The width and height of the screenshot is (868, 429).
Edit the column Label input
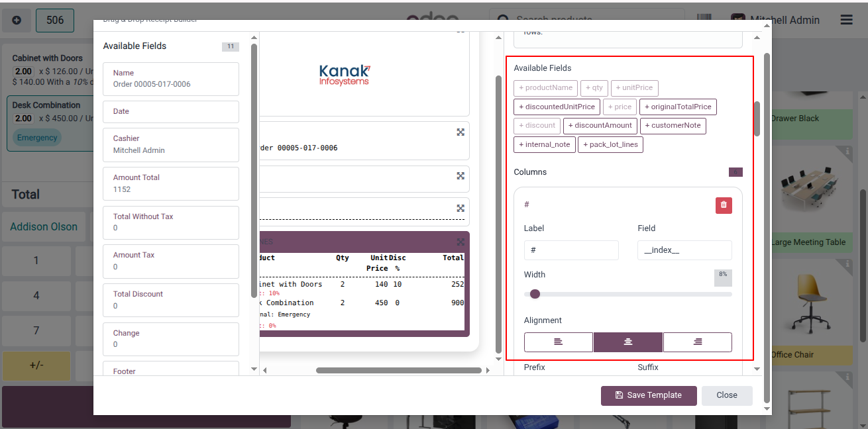pos(571,250)
